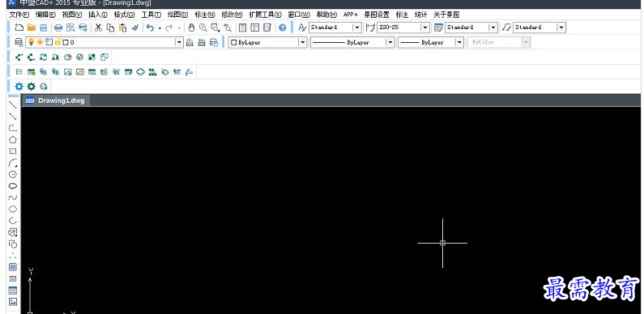Open the Table tool in left toolbar
Screen dimensions: 644x314
(13, 291)
